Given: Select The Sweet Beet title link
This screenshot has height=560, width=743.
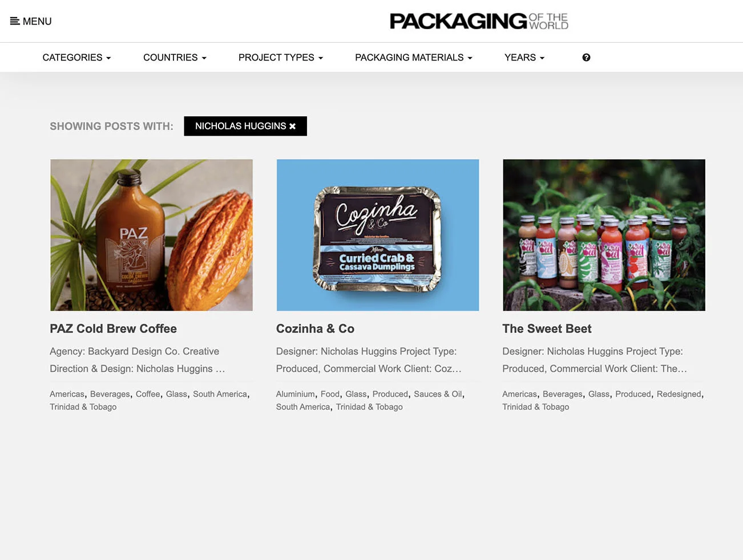Looking at the screenshot, I should (x=547, y=328).
